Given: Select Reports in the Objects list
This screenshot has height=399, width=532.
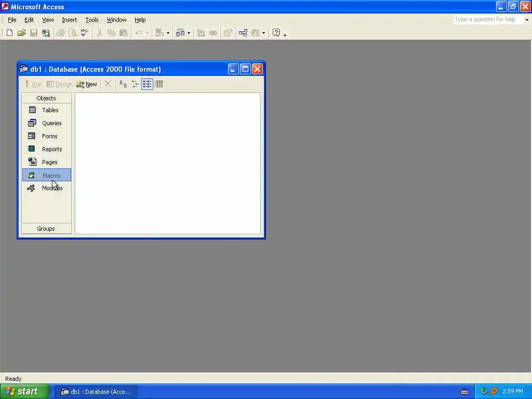Looking at the screenshot, I should coord(46,149).
